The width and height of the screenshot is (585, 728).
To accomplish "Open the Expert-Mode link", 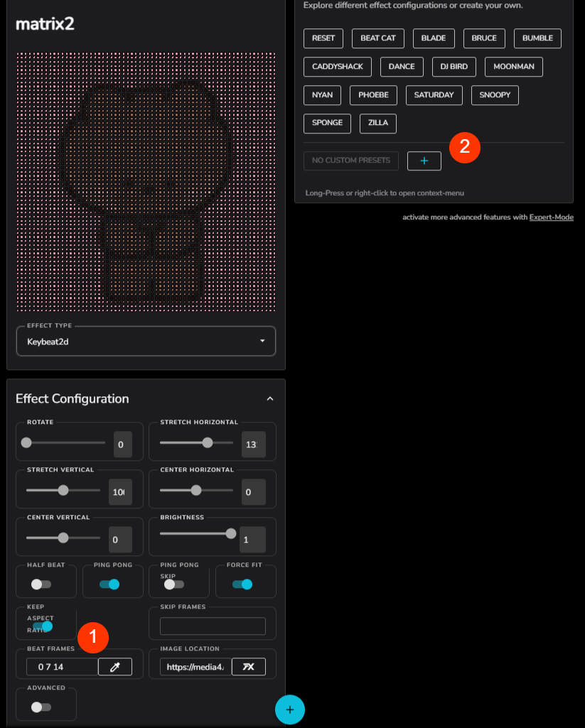I will (551, 217).
